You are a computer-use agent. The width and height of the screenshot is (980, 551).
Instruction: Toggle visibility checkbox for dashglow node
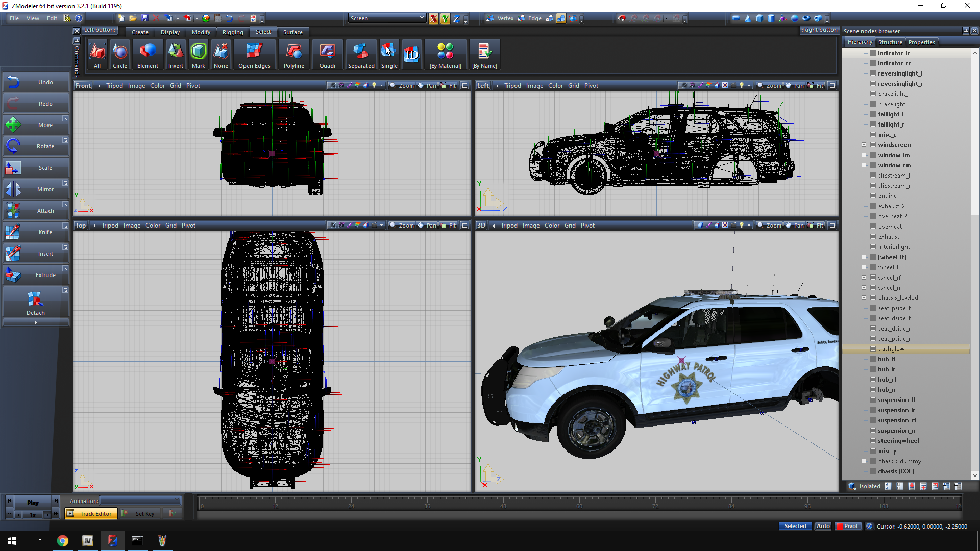(873, 349)
